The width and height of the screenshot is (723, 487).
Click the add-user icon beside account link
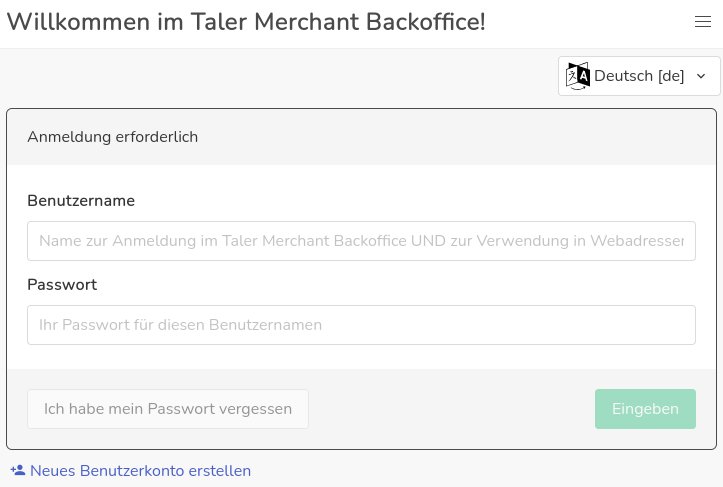click(x=17, y=470)
